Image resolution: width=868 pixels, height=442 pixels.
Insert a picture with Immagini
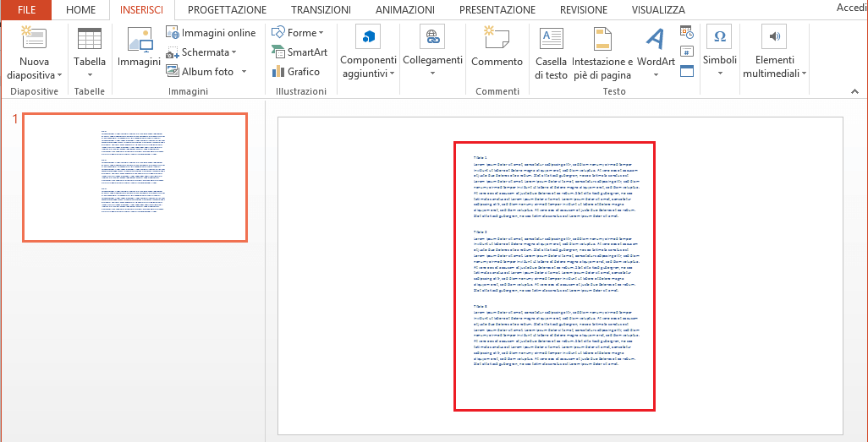139,47
